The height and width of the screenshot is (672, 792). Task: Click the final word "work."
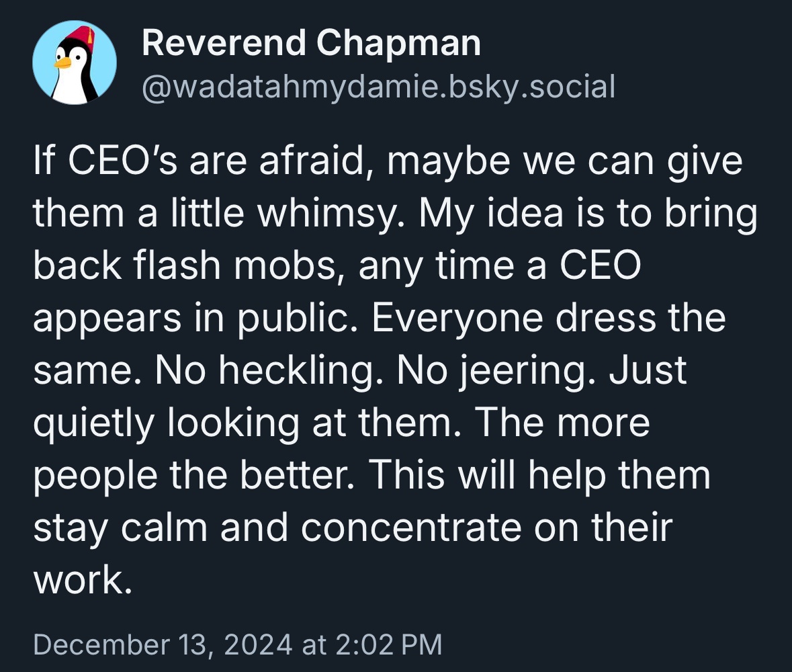pos(83,580)
